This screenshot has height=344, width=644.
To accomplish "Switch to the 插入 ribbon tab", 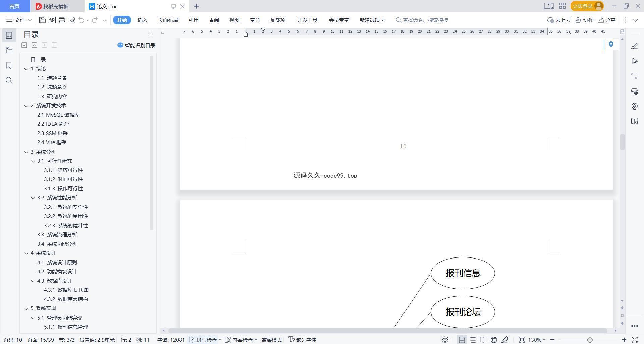I will click(142, 20).
